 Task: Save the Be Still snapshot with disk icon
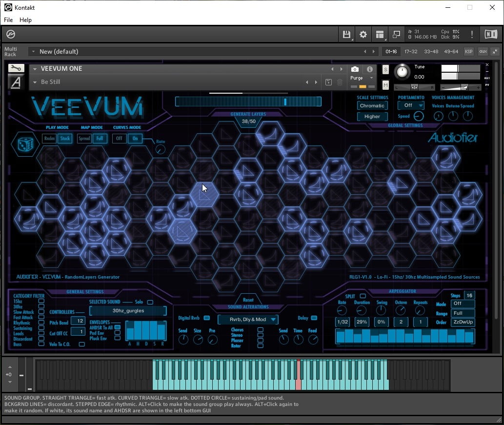click(328, 82)
